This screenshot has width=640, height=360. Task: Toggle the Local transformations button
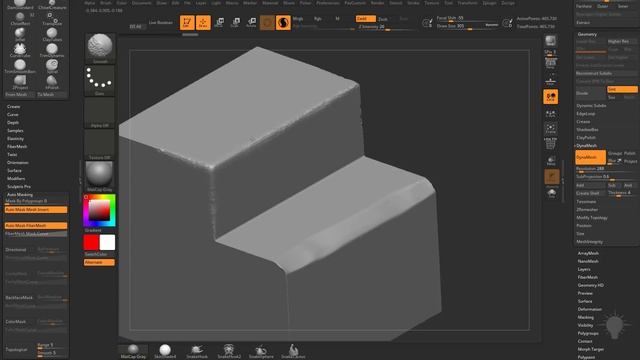(551, 97)
